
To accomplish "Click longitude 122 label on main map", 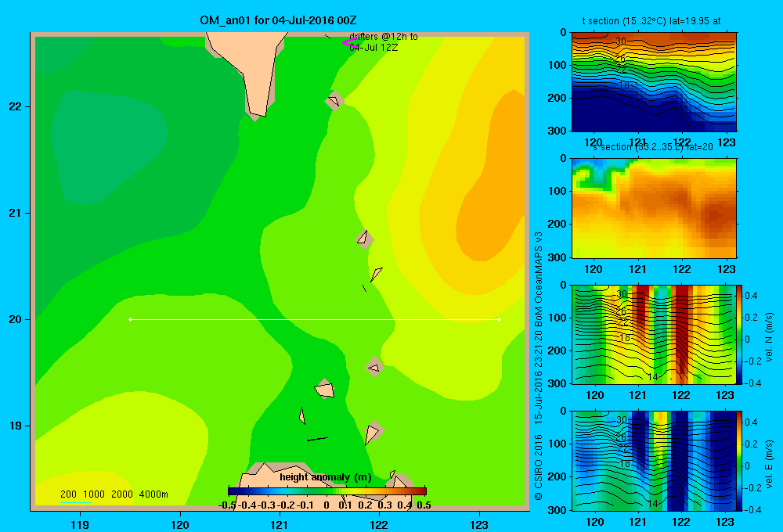I will [379, 524].
